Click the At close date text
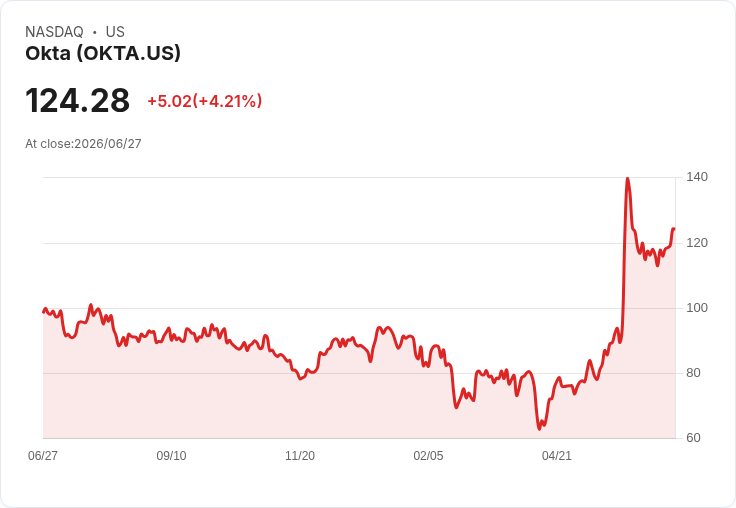The image size is (736, 508). pyautogui.click(x=83, y=144)
